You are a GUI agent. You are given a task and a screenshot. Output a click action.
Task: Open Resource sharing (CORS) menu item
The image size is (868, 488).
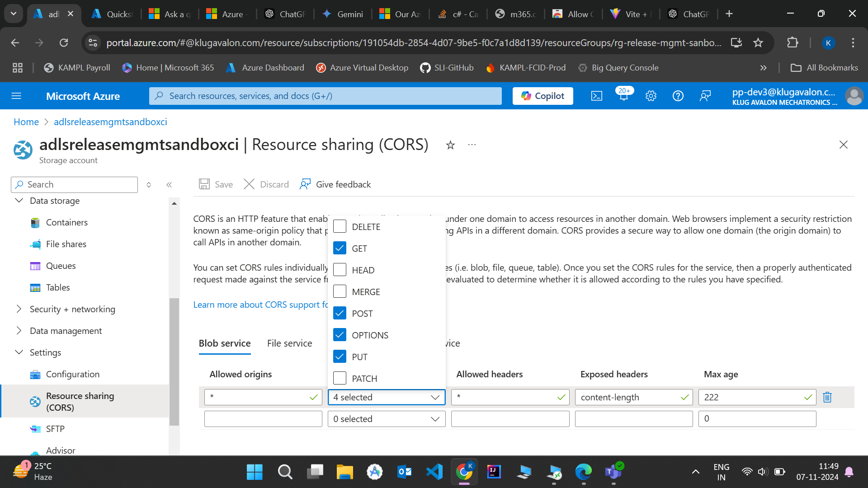tap(80, 401)
